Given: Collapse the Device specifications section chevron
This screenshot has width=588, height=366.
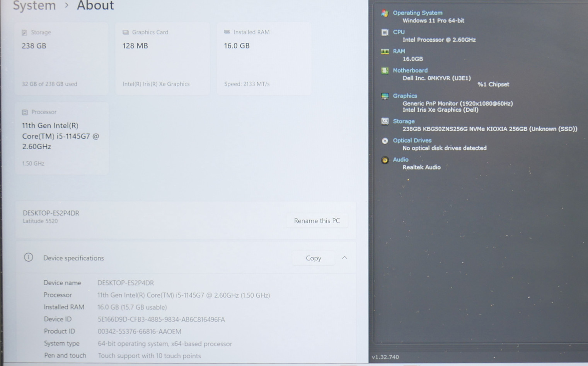Looking at the screenshot, I should coord(344,258).
